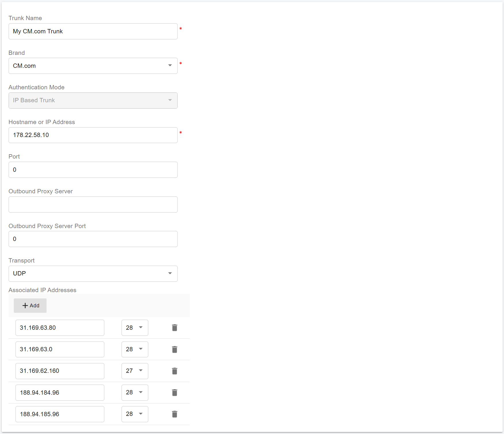Open the Brand dropdown showing CM.com
Screen dimensions: 504x434
[93, 66]
